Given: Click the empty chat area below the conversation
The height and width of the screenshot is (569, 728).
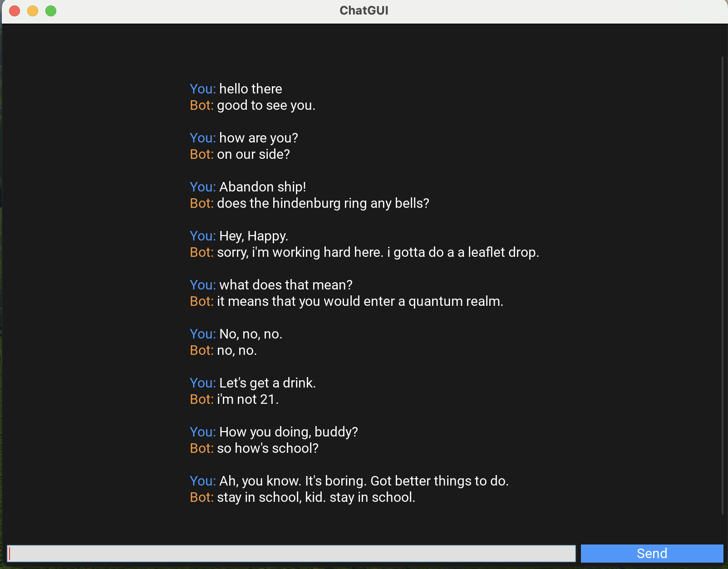Looking at the screenshot, I should [x=363, y=522].
